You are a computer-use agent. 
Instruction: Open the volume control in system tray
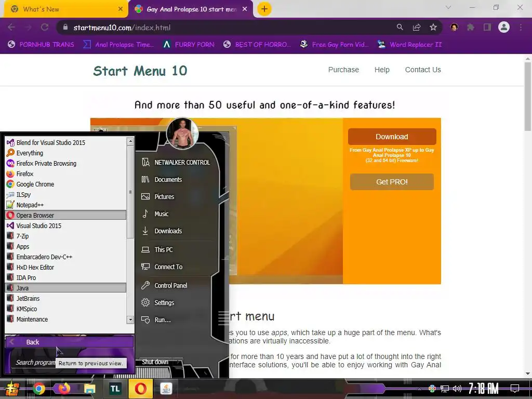pyautogui.click(x=457, y=389)
